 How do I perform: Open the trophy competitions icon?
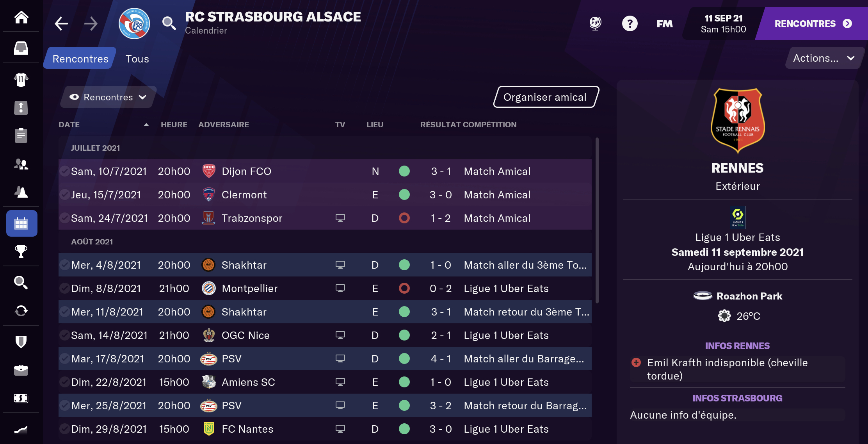(x=21, y=251)
